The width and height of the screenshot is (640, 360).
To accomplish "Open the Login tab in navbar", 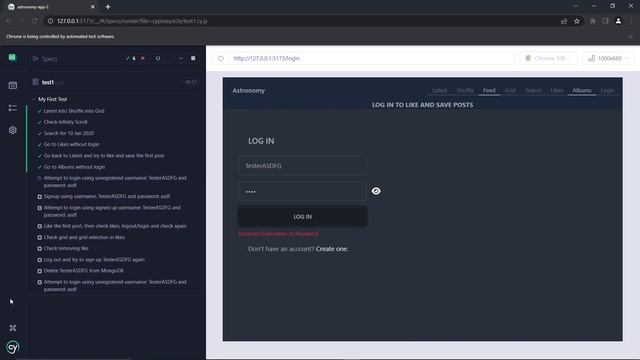I will click(x=607, y=90).
